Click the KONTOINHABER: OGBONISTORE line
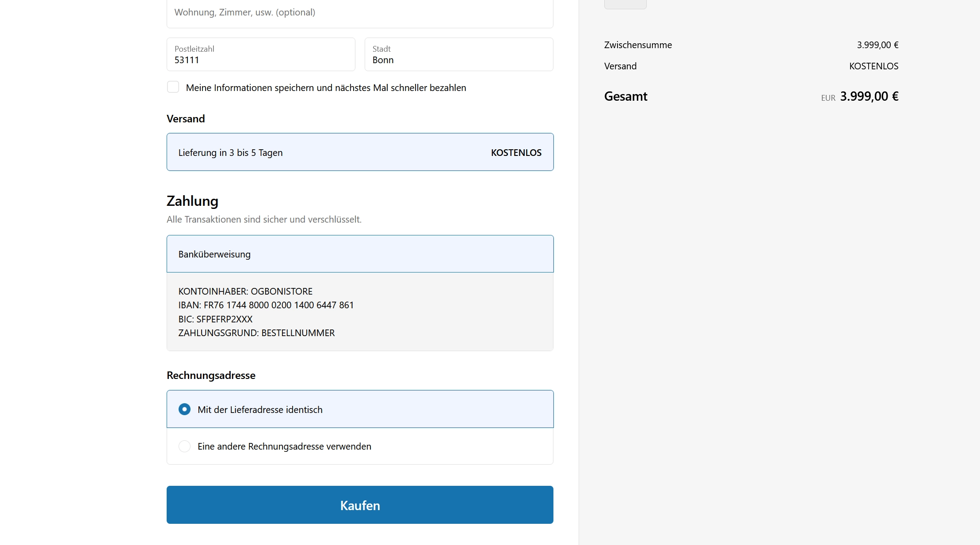Viewport: 980px width, 545px height. pyautogui.click(x=245, y=291)
